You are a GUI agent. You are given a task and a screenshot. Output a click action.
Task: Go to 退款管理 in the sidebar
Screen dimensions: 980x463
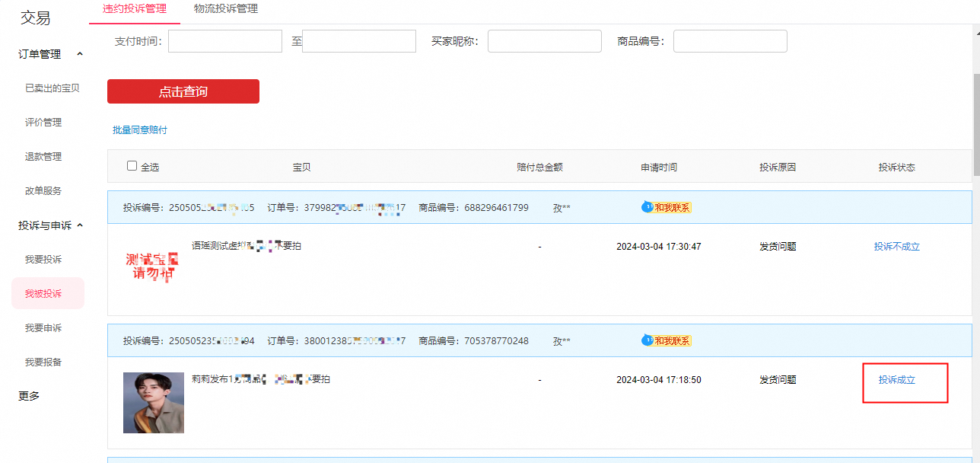(43, 157)
